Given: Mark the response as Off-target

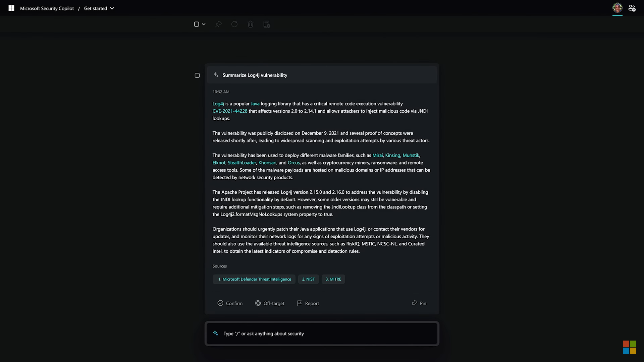Looking at the screenshot, I should point(270,303).
